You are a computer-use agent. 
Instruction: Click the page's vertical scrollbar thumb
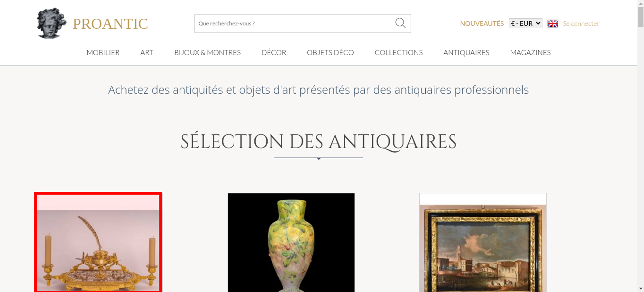click(x=641, y=17)
